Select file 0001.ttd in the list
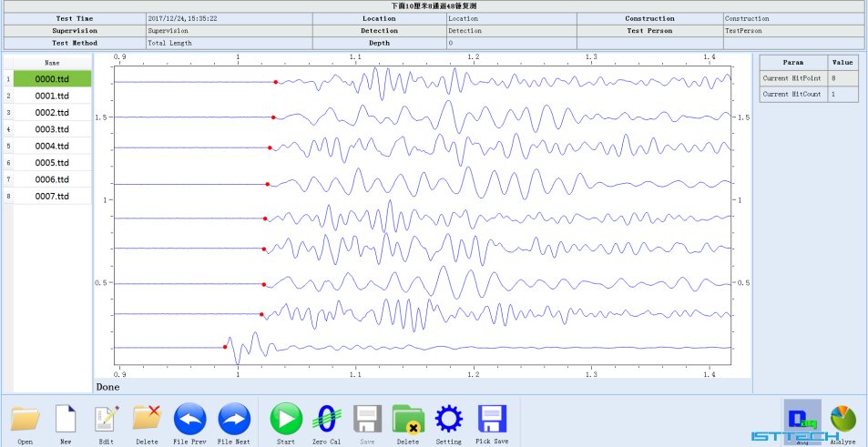 pyautogui.click(x=52, y=96)
